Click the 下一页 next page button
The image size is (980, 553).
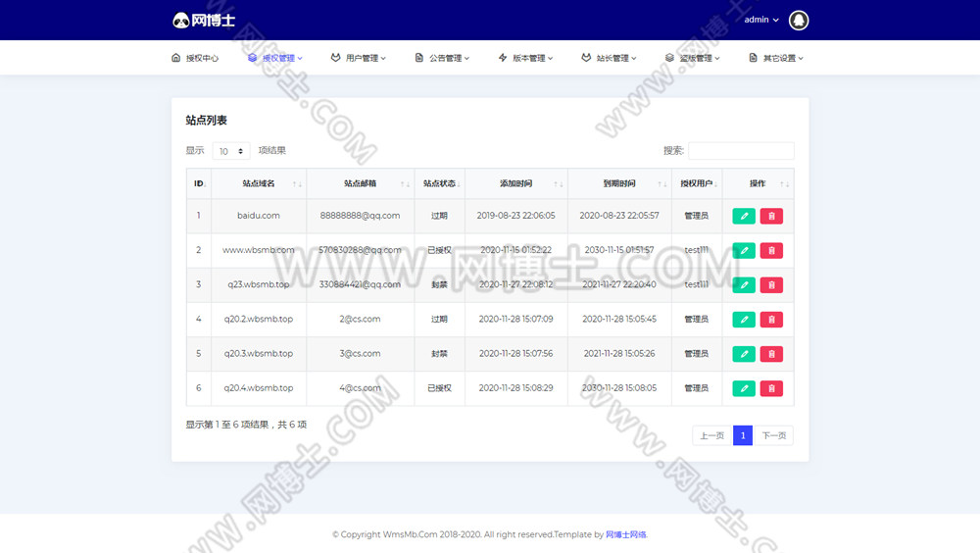point(774,435)
